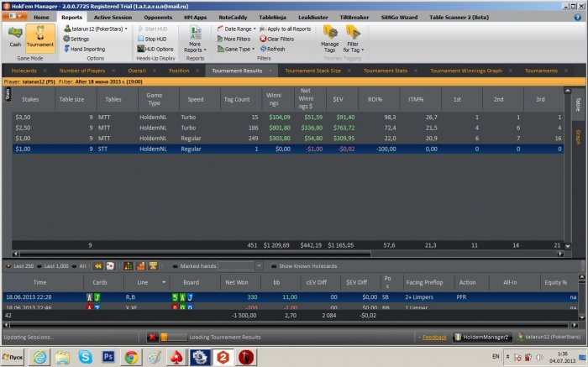Switch to Graph side view
The height and width of the screenshot is (367, 588).
[578, 138]
